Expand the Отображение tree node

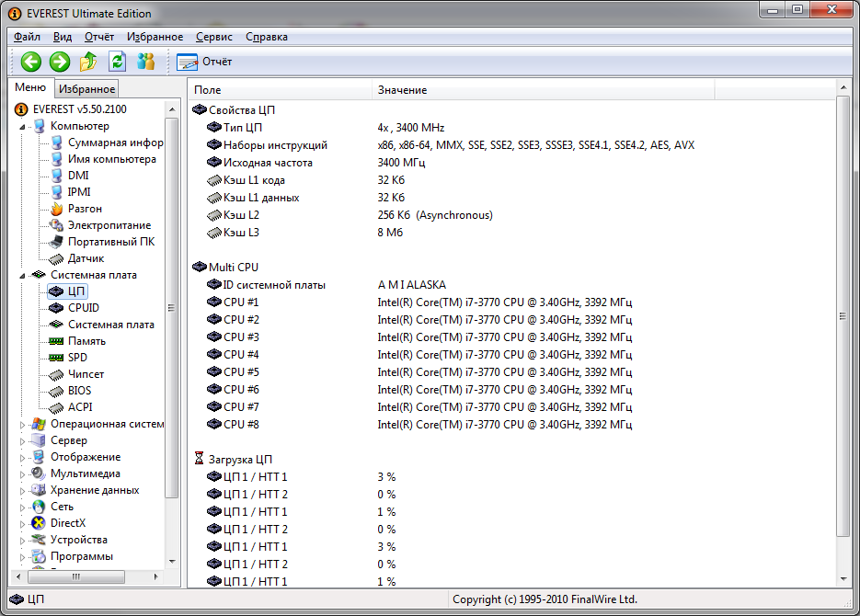(x=22, y=458)
